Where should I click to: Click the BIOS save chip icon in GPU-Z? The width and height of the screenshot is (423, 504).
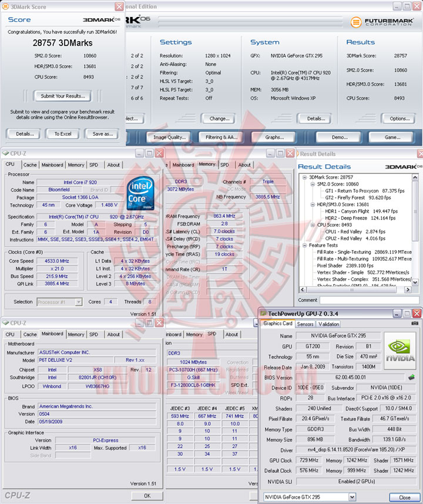coord(411,377)
